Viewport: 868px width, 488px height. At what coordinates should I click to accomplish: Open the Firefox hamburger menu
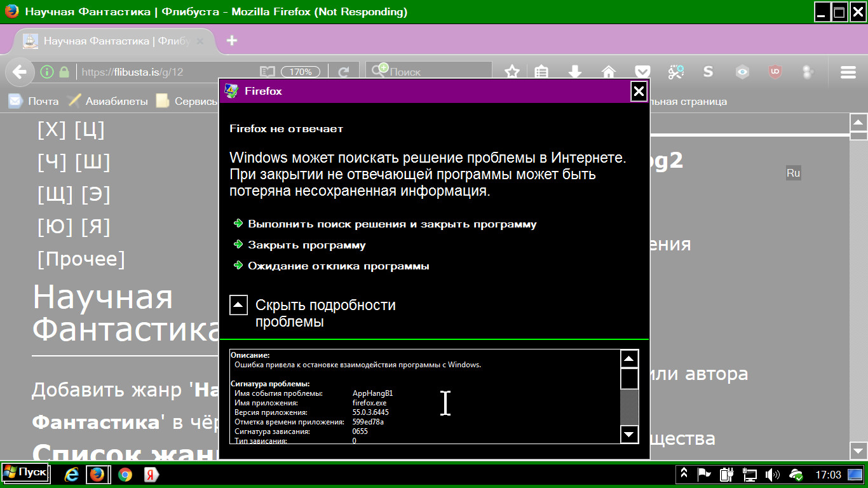(848, 72)
